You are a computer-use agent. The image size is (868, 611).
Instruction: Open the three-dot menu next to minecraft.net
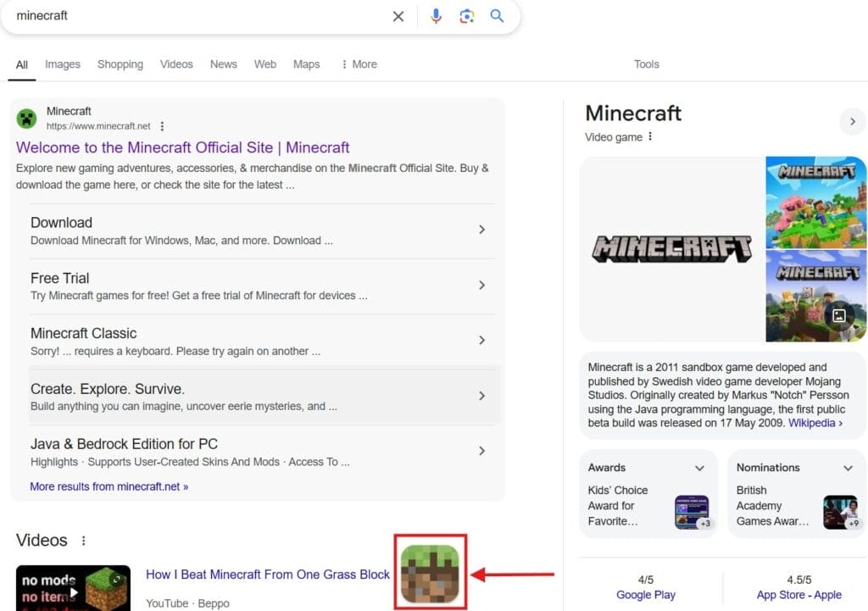pyautogui.click(x=162, y=125)
